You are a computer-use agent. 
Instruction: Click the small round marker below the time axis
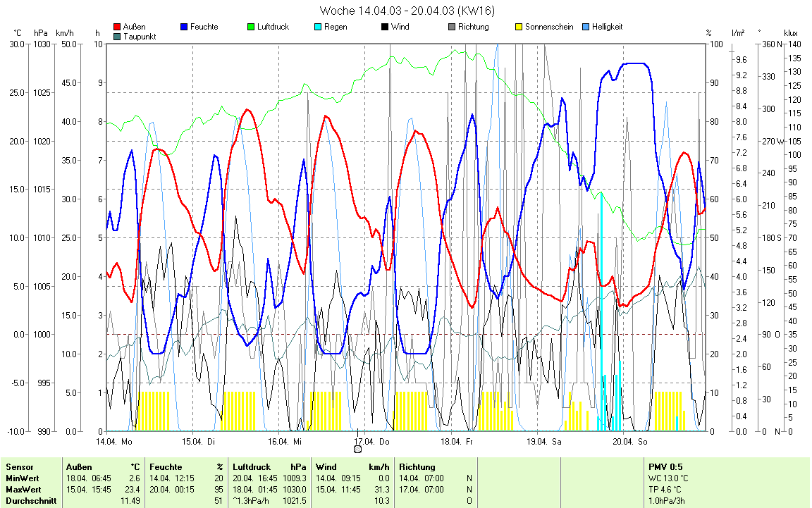(x=357, y=449)
